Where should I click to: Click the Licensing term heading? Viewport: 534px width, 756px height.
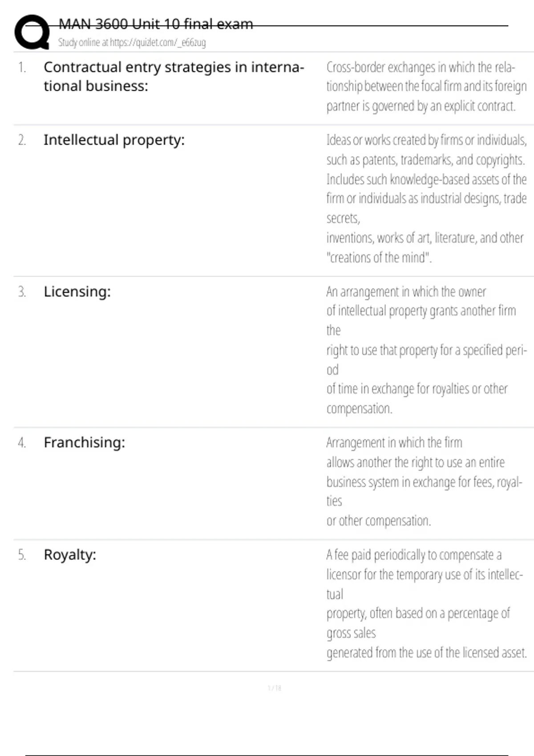pyautogui.click(x=77, y=292)
